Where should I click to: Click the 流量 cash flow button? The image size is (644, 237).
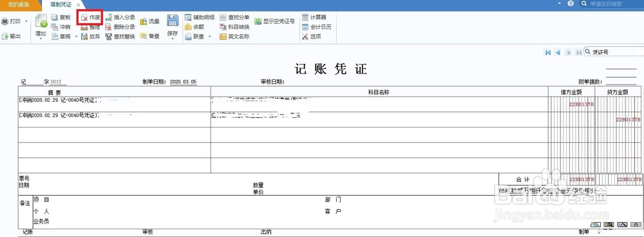tap(150, 22)
